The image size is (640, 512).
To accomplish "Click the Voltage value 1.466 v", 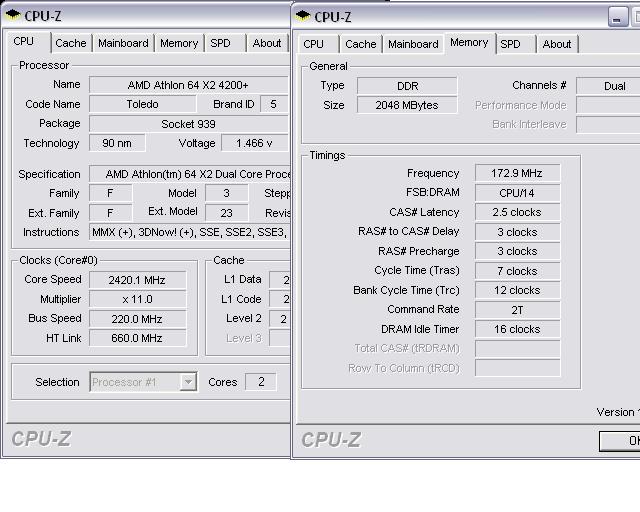I will click(254, 143).
